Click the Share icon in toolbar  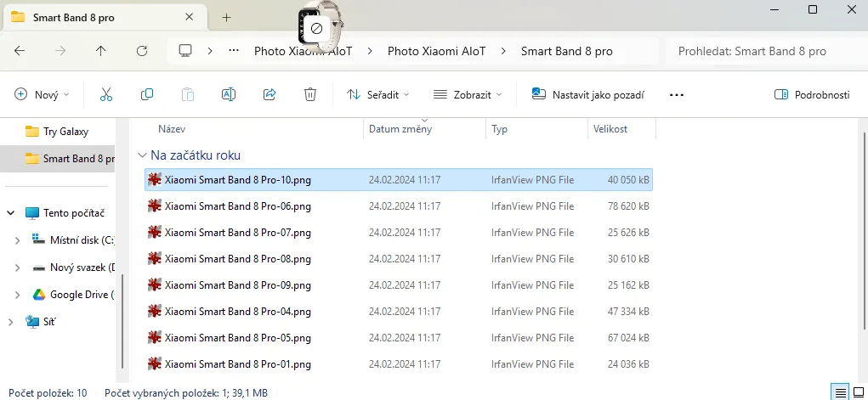(269, 94)
